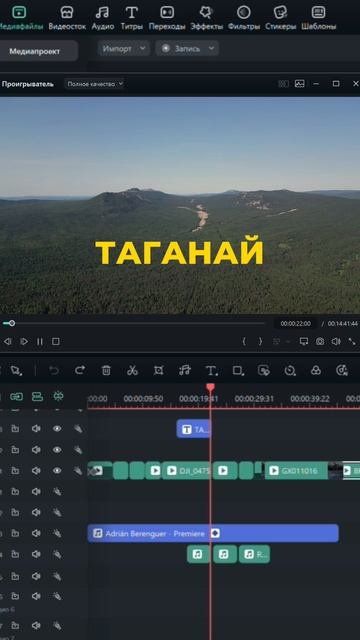Step to the previous frame
Image resolution: width=360 pixels, height=640 pixels.
(x=7, y=342)
